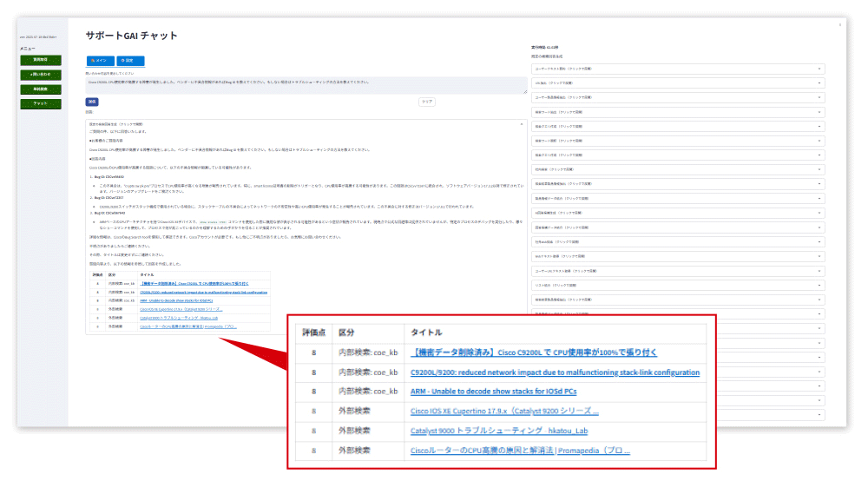Viewport: 868px width, 481px height.
Task: Click dropdown arrow on ユーザーテキスト要約 row
Action: (819, 68)
